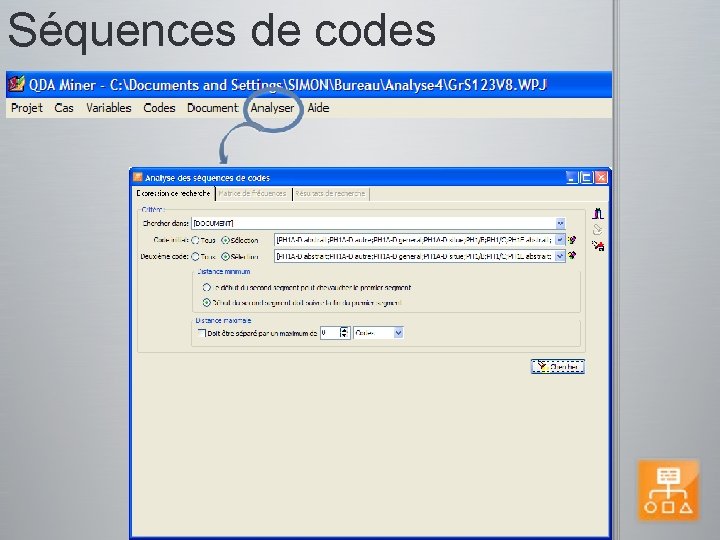Click the eraser clear icon in dialog
This screenshot has height=540, width=720.
[x=597, y=229]
